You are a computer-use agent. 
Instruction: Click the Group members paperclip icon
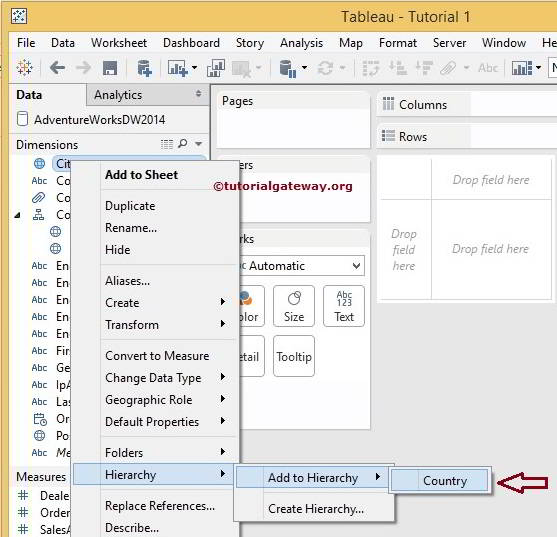(448, 67)
